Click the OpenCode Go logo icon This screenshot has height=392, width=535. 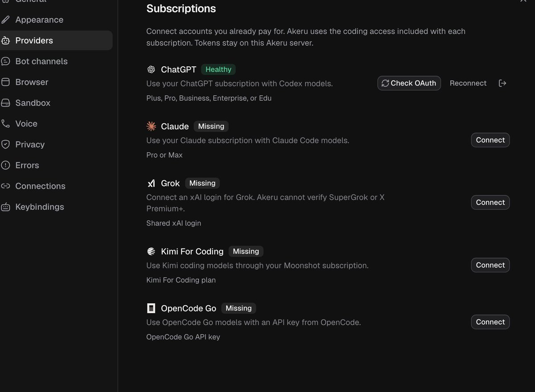pos(151,308)
